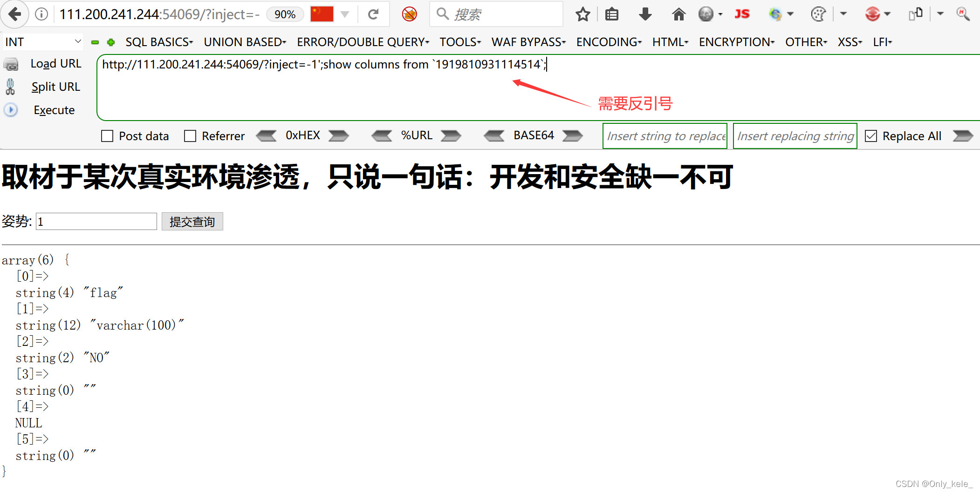
Task: Expand dropdown next to palette icon
Action: click(x=843, y=14)
